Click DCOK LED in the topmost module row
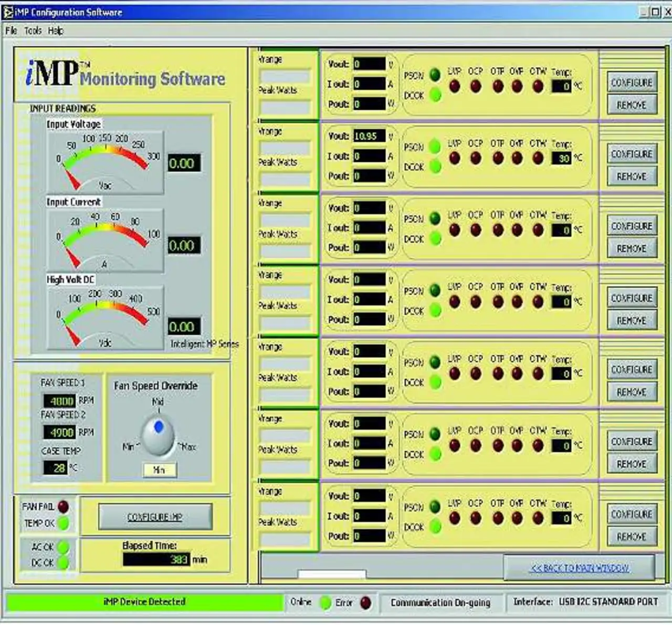Viewport: 672px width, 625px height. pyautogui.click(x=435, y=95)
